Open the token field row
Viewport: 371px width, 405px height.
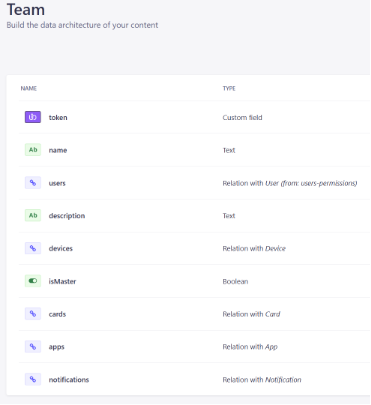(195, 117)
